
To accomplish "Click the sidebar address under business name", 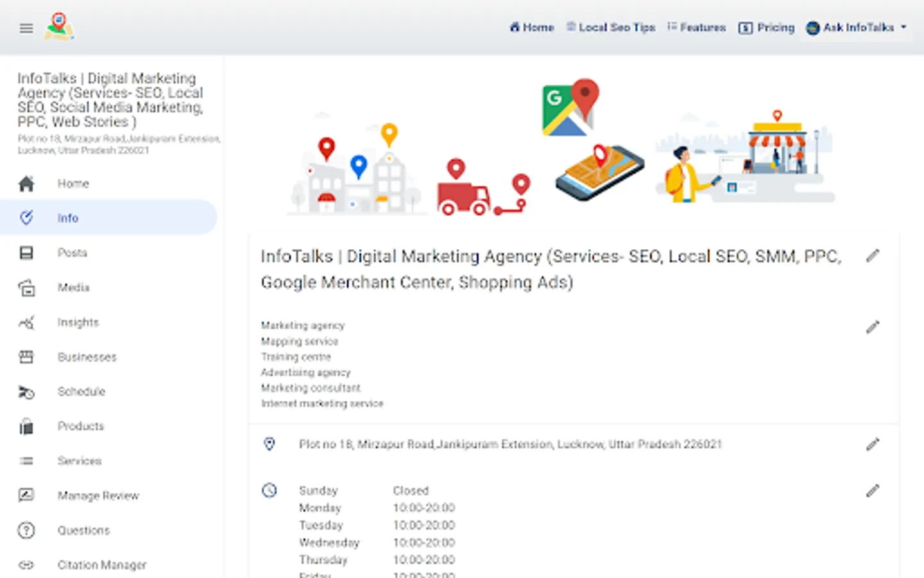I will point(119,144).
